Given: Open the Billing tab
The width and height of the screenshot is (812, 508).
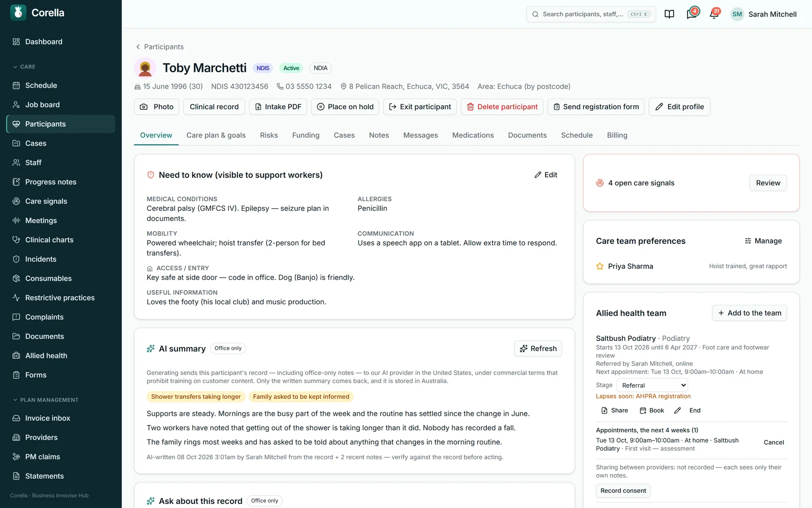Looking at the screenshot, I should click(617, 135).
